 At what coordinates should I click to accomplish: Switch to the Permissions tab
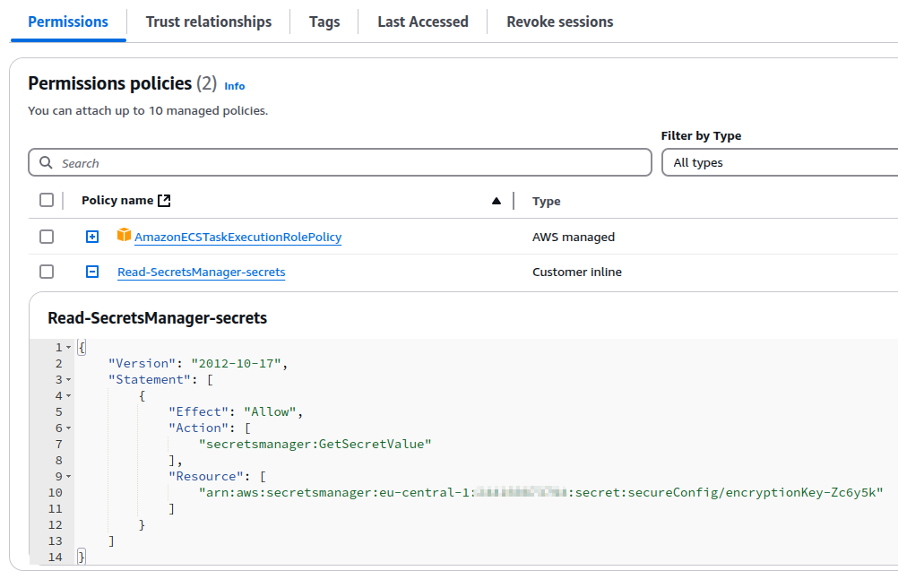click(68, 22)
